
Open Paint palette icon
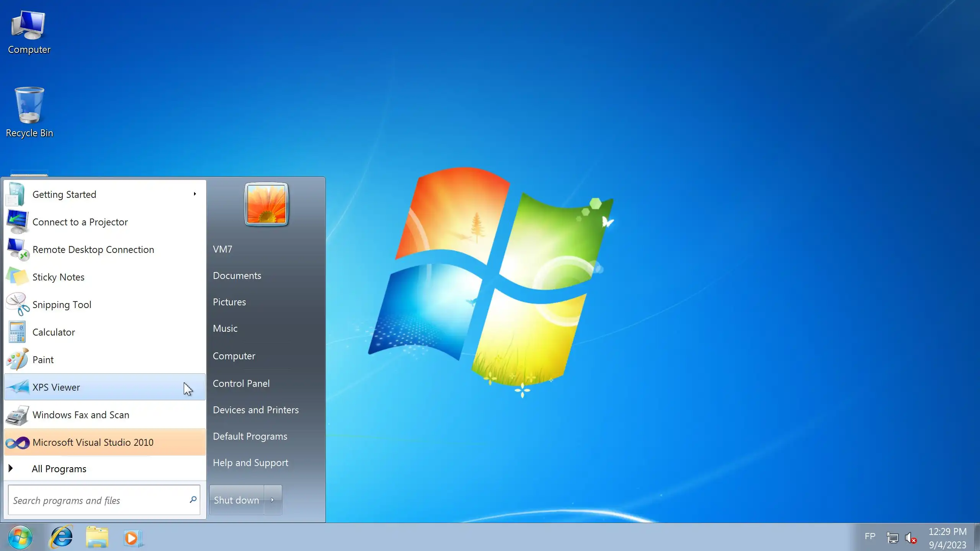click(x=17, y=360)
